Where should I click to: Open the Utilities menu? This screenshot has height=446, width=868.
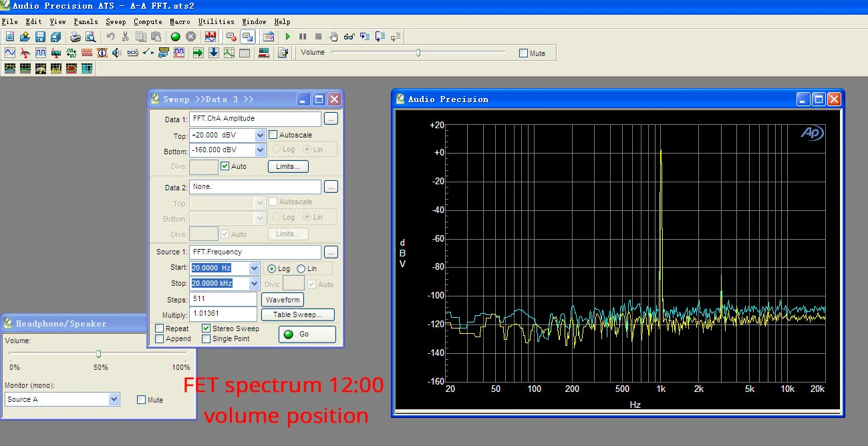click(x=216, y=21)
